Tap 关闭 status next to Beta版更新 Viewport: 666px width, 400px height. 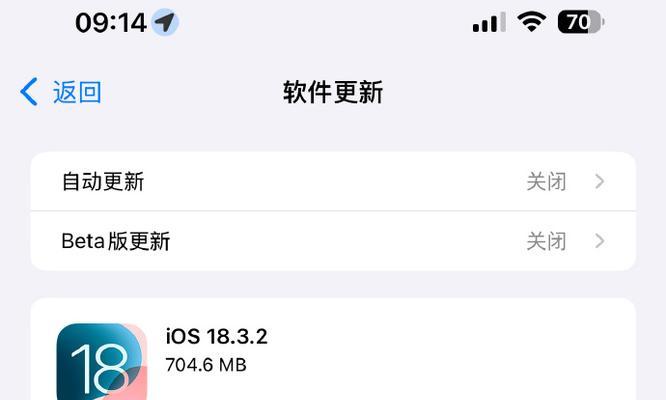click(547, 241)
